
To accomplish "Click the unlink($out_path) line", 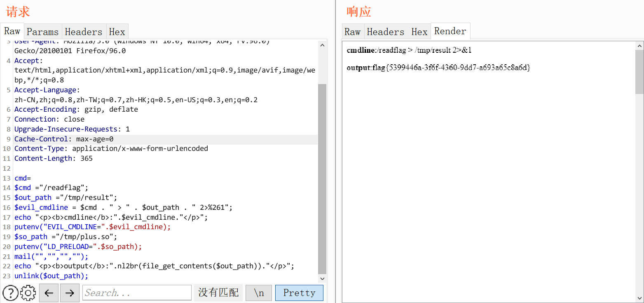I will click(52, 276).
